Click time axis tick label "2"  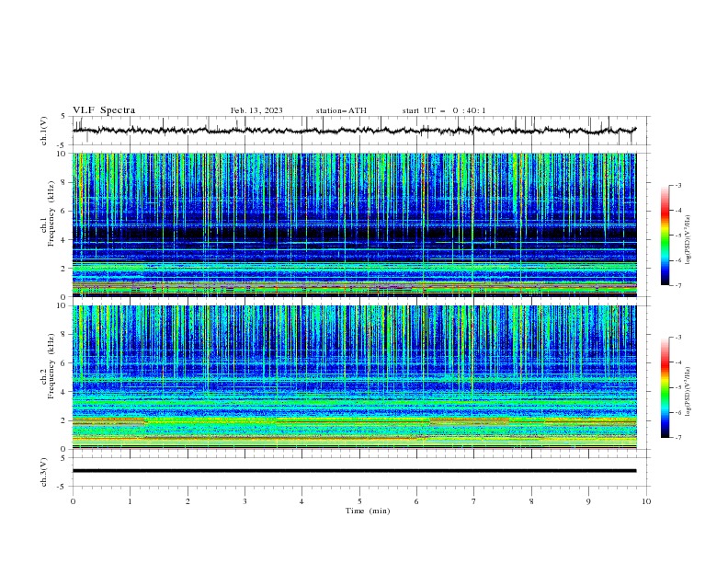(188, 501)
